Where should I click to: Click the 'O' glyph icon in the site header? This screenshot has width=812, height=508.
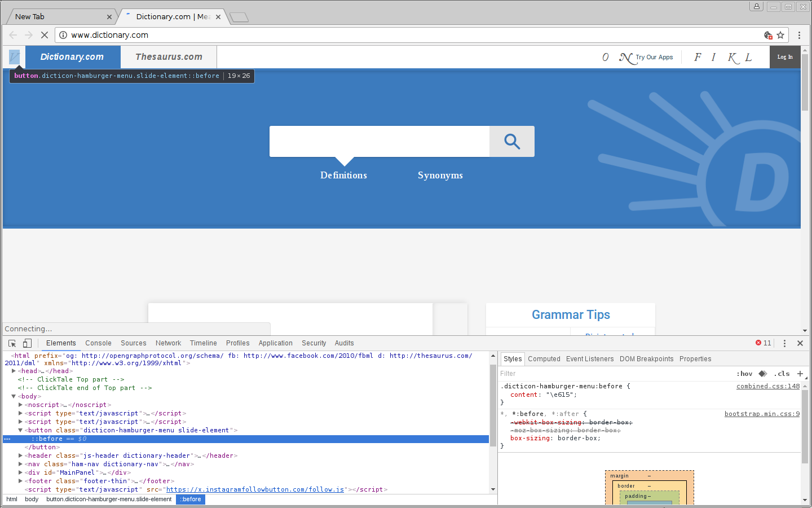click(606, 57)
